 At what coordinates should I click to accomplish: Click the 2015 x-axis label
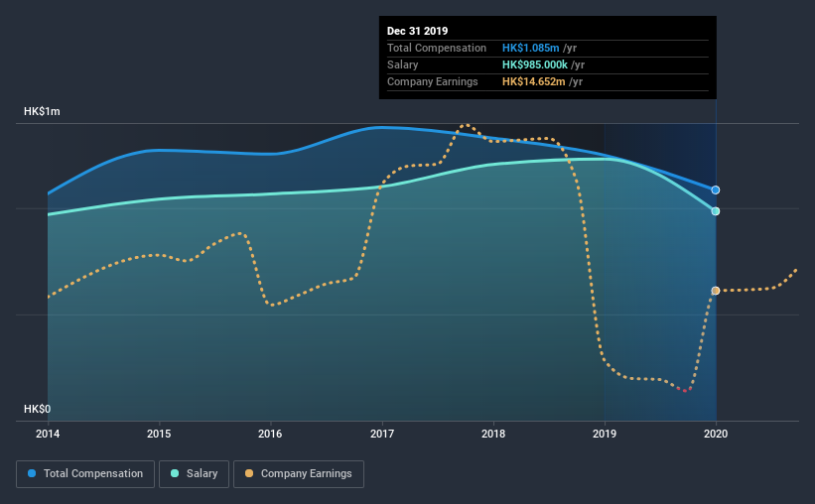[159, 434]
